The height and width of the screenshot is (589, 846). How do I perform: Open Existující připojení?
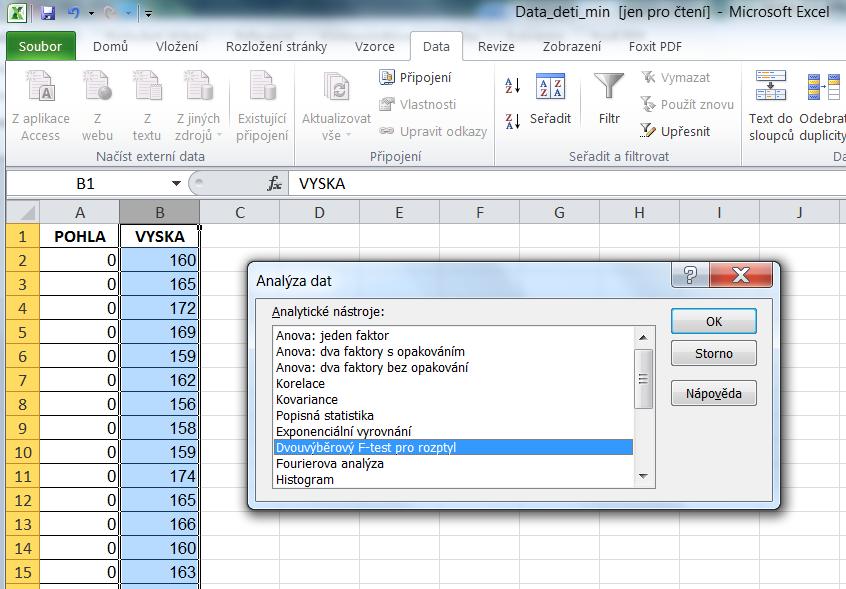pos(262,106)
